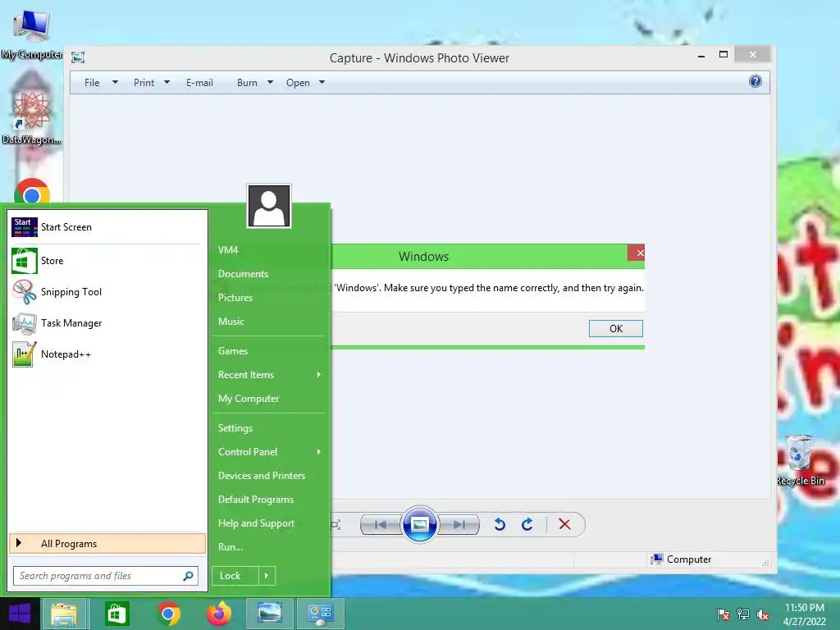Click OK in the Windows error dialog
Viewport: 840px width, 630px height.
click(x=616, y=328)
